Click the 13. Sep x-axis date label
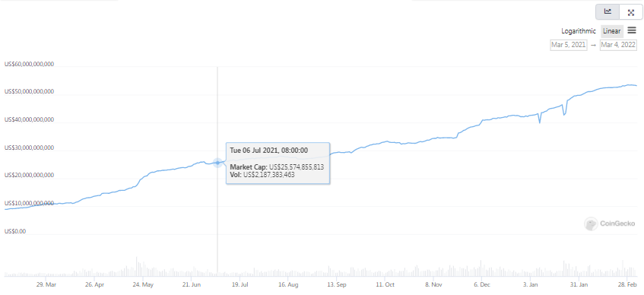The height and width of the screenshot is (295, 644). tap(336, 284)
